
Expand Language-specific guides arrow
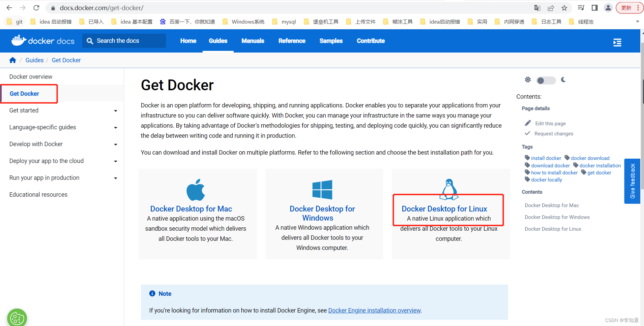pyautogui.click(x=116, y=128)
